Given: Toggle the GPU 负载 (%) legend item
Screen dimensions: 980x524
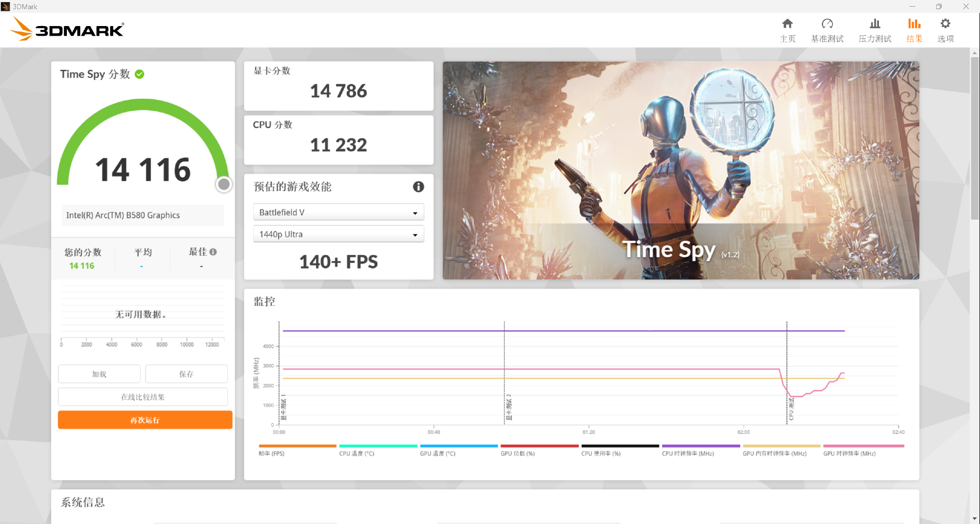Looking at the screenshot, I should 539,450.
